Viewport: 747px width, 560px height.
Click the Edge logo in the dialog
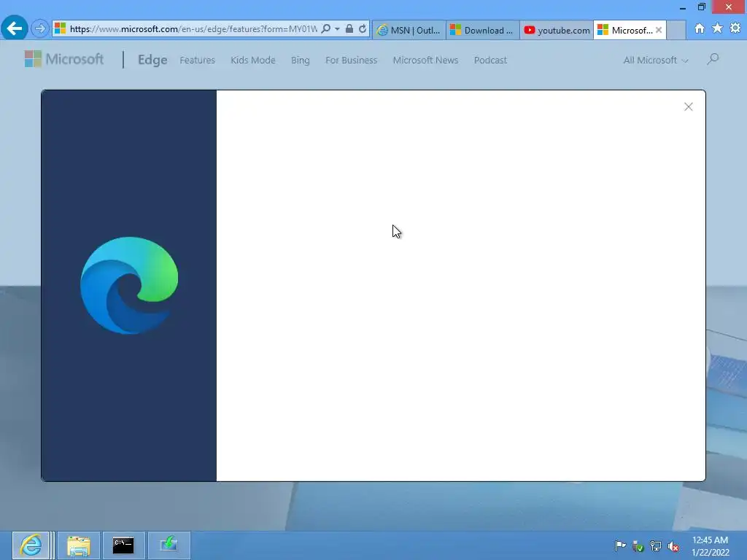click(x=129, y=285)
